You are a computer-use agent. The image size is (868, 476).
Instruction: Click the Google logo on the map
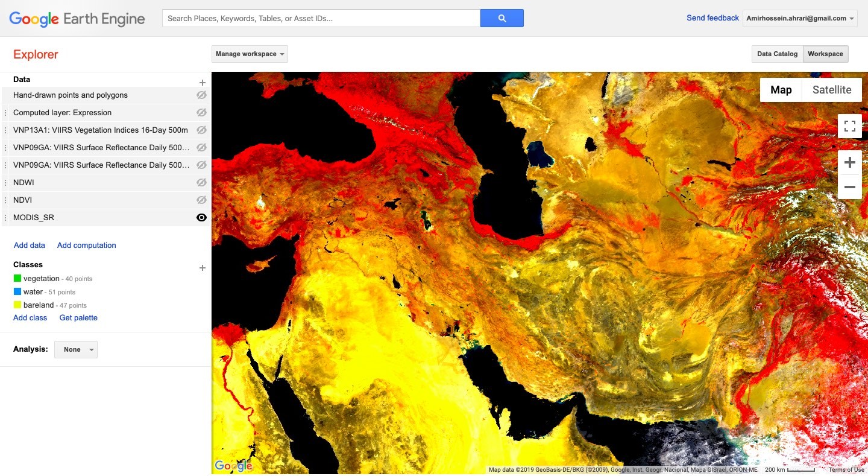pyautogui.click(x=233, y=465)
